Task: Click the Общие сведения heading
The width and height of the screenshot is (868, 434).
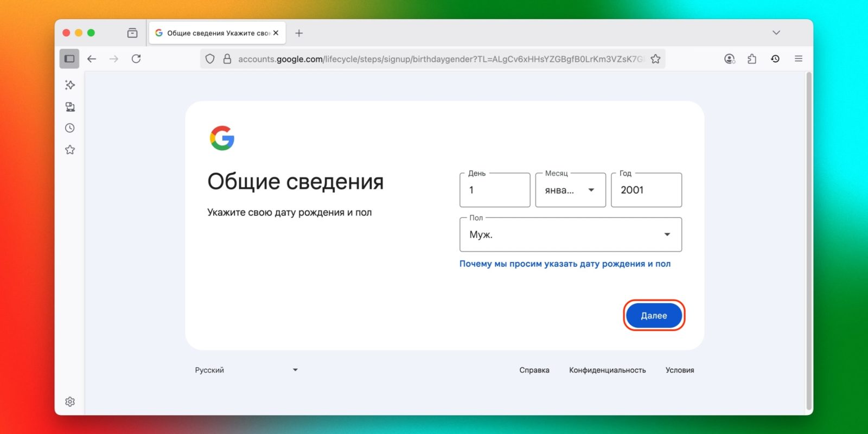Action: [296, 182]
